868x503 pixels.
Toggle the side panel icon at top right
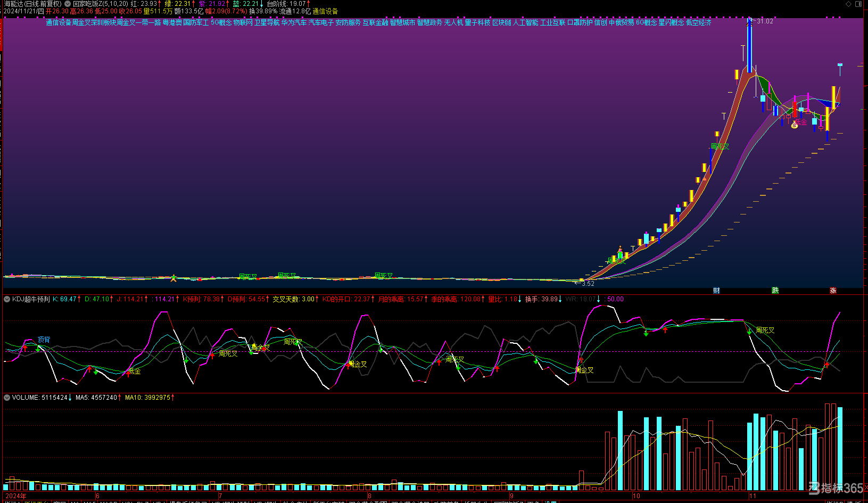coord(858,4)
